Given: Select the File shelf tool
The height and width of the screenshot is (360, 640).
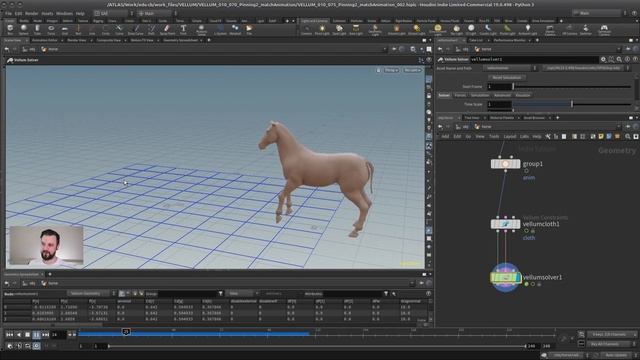Looking at the screenshot, I should click(249, 29).
